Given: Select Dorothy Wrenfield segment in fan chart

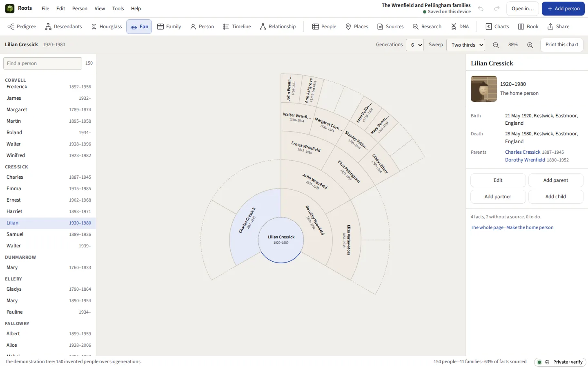Looking at the screenshot, I should point(315,220).
